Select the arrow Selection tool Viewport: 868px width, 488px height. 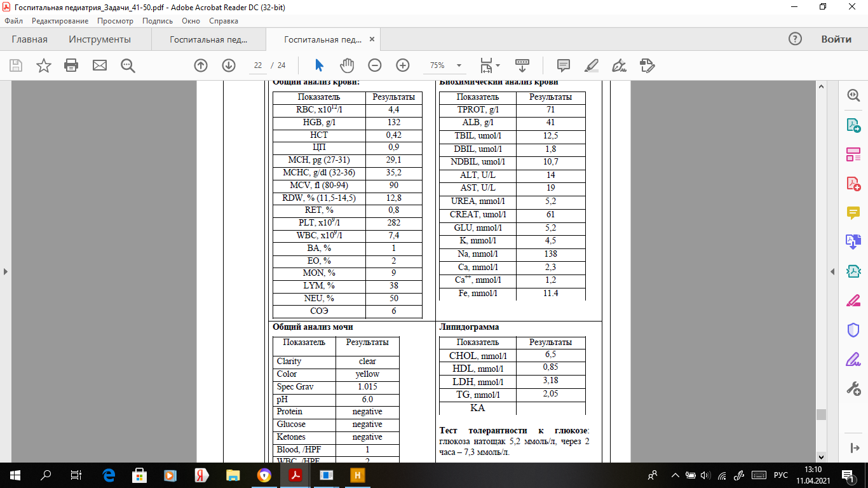(x=319, y=65)
